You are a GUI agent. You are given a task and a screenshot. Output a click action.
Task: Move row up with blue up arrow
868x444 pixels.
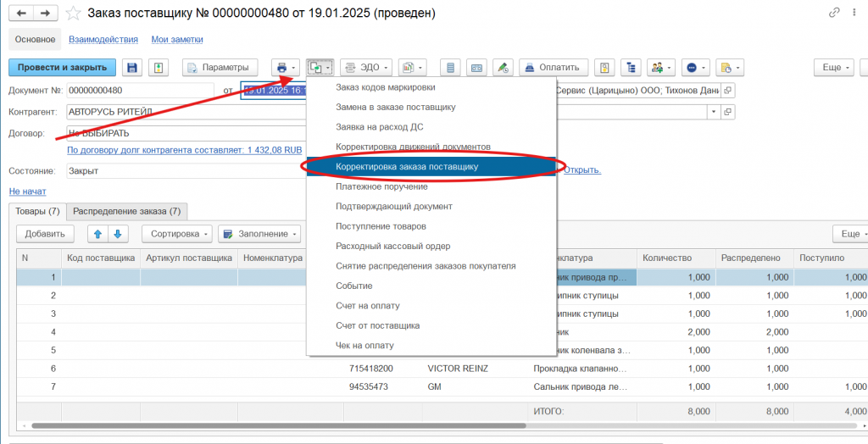[x=97, y=233]
